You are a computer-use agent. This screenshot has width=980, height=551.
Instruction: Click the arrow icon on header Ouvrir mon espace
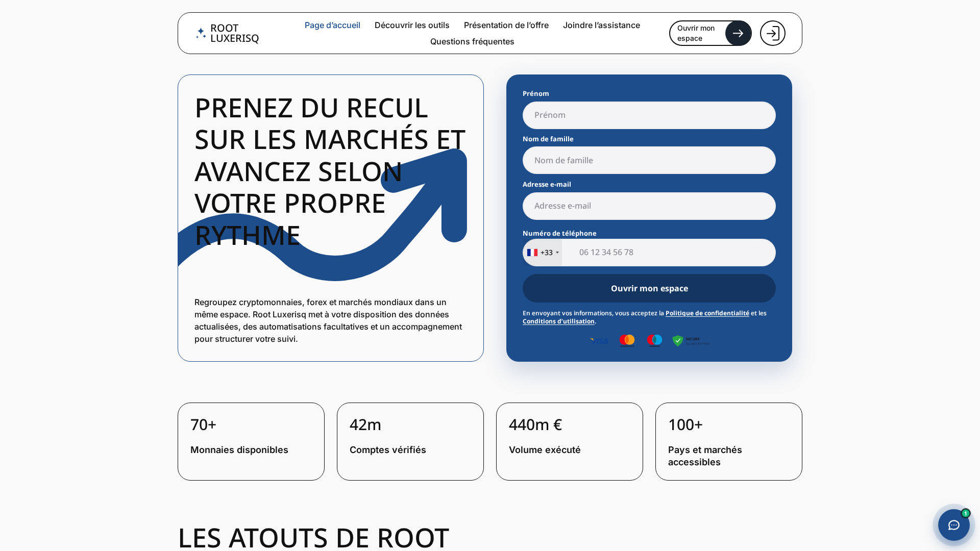pyautogui.click(x=738, y=33)
